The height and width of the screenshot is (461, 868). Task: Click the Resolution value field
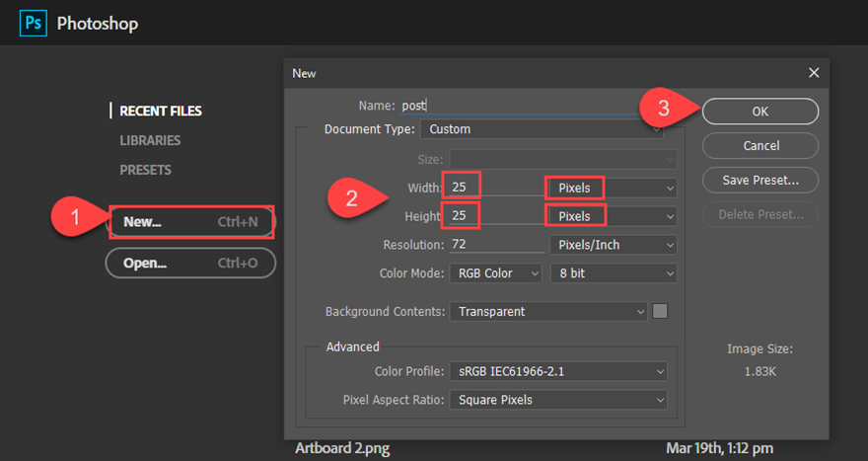click(496, 245)
